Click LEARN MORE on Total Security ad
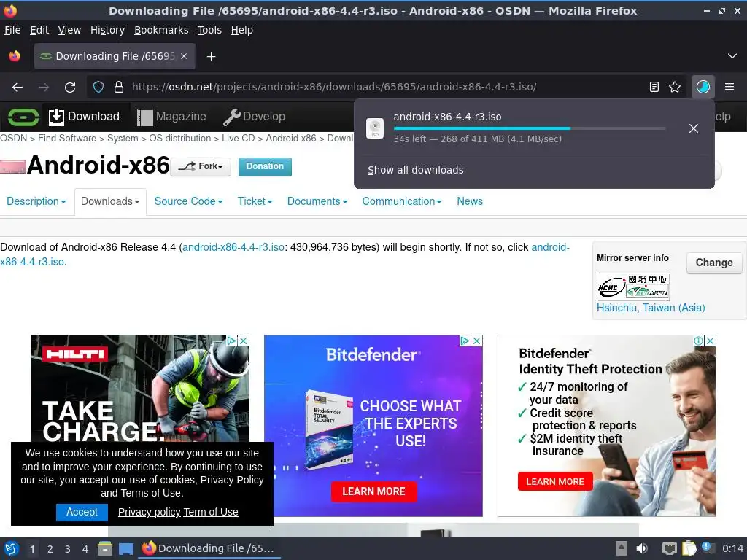Screen dimensions: 747x560 (373, 491)
